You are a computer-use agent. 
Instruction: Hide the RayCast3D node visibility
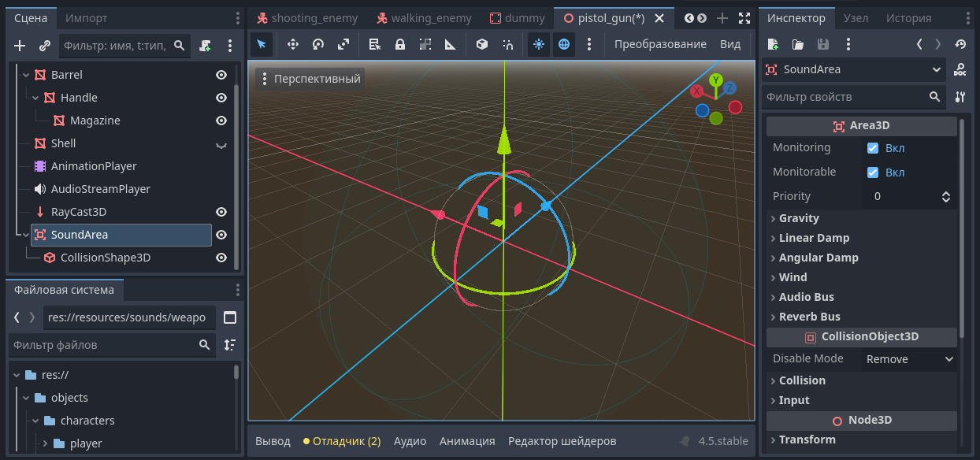point(221,212)
